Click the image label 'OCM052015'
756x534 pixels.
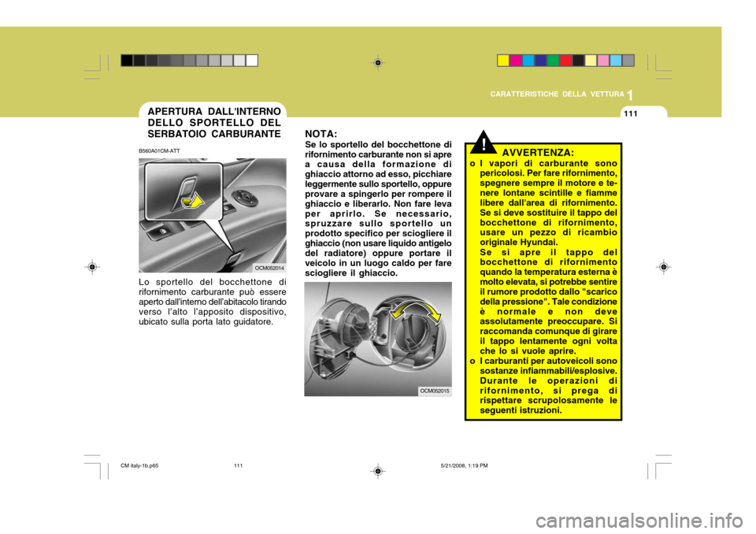(435, 391)
